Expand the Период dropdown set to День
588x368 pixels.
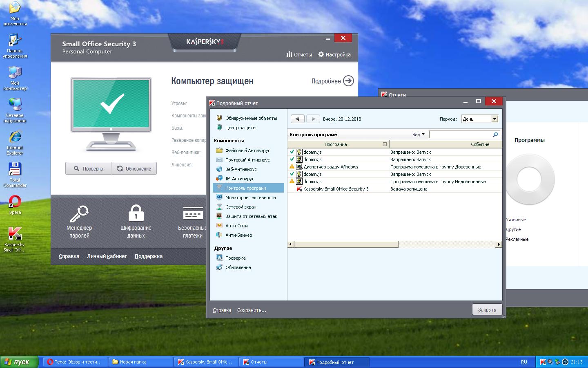(x=494, y=119)
